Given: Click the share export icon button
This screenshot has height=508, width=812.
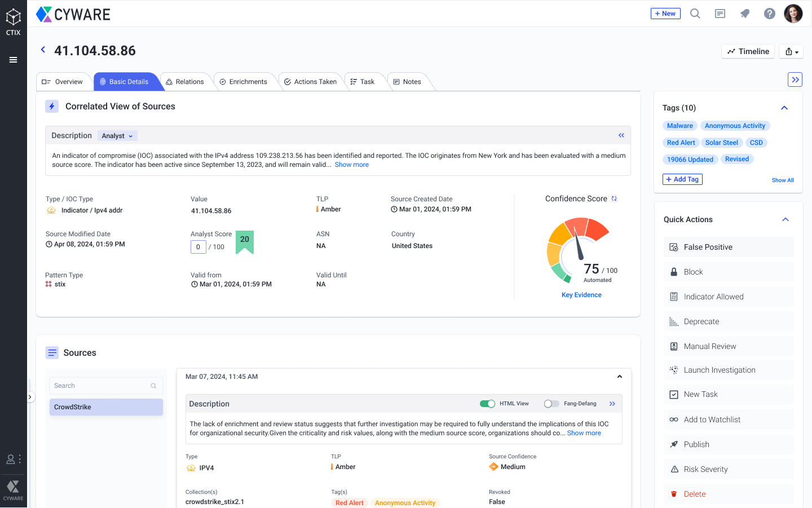Looking at the screenshot, I should pyautogui.click(x=791, y=51).
